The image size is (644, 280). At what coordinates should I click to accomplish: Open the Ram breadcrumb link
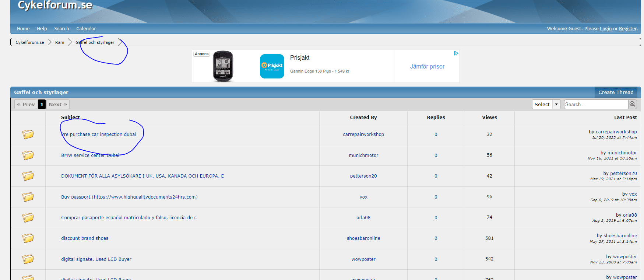[60, 42]
